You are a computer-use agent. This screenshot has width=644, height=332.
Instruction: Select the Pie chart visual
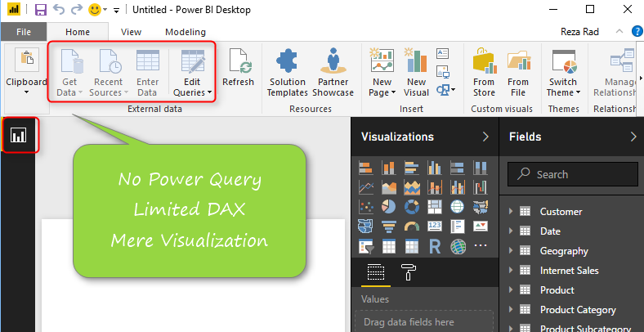point(388,207)
